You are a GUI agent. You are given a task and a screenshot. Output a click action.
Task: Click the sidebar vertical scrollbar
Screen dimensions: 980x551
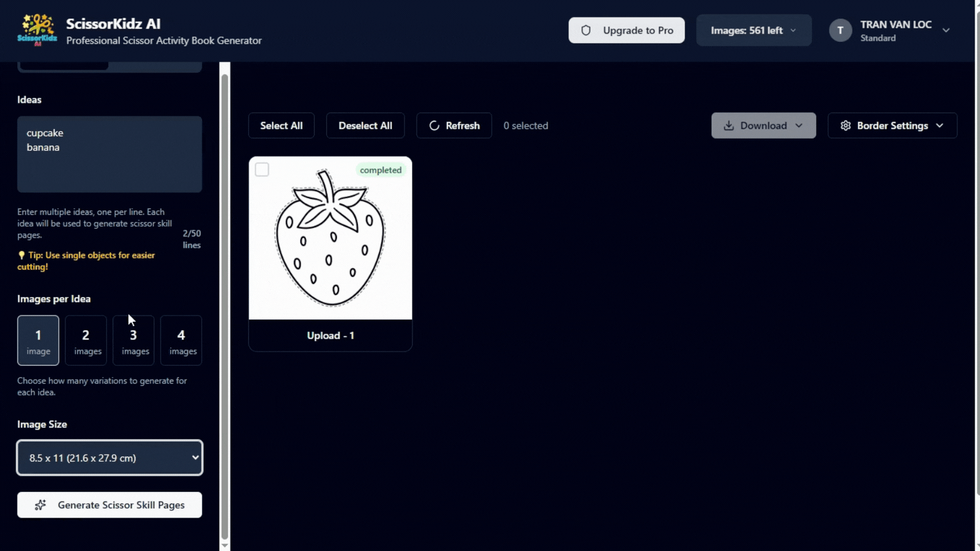225,306
